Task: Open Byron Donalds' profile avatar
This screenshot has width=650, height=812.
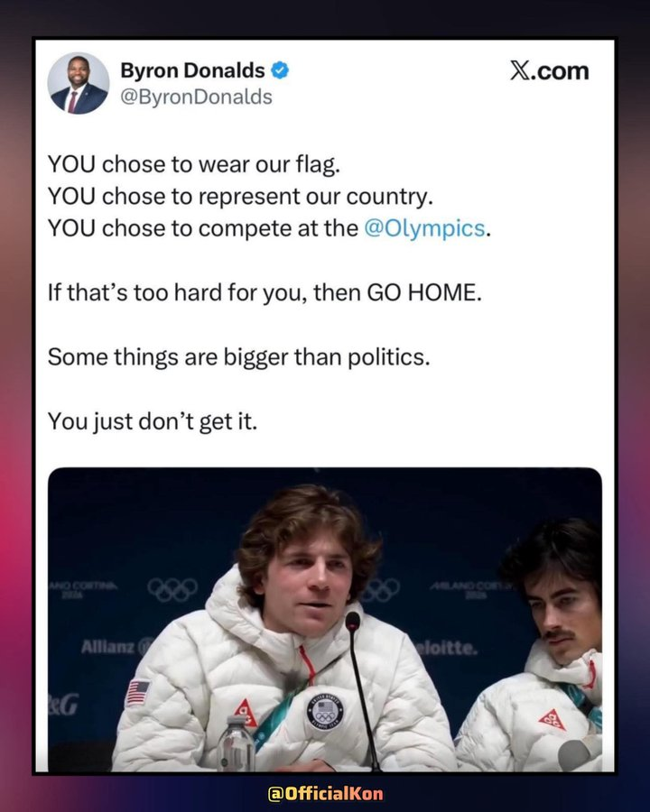Action: click(x=79, y=83)
